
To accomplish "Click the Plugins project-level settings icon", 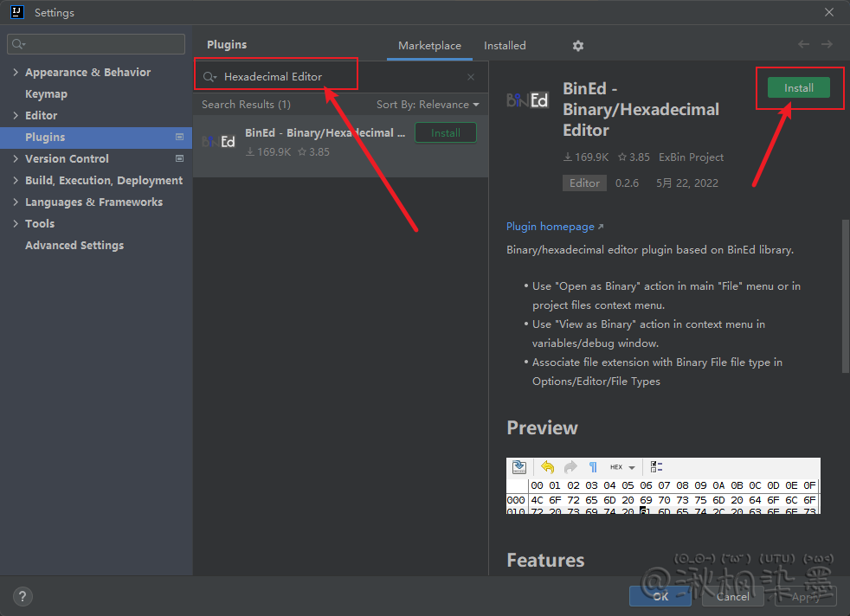I will point(179,138).
